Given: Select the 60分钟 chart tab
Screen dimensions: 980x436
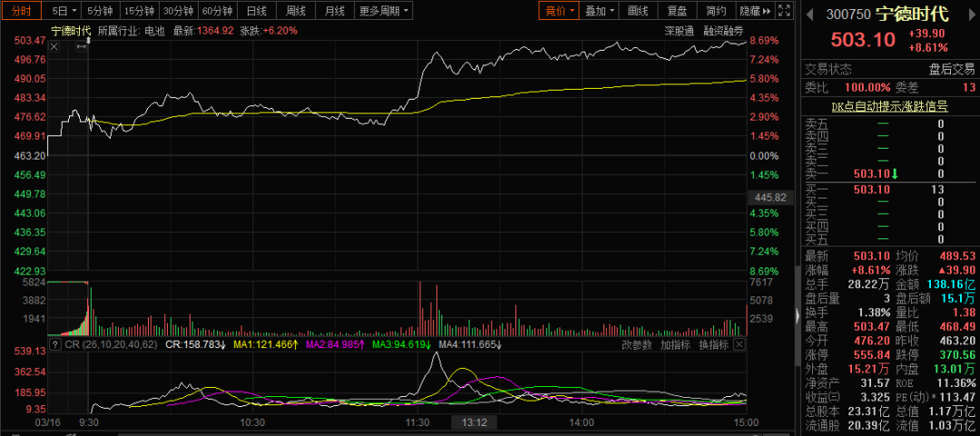Looking at the screenshot, I should pos(218,11).
